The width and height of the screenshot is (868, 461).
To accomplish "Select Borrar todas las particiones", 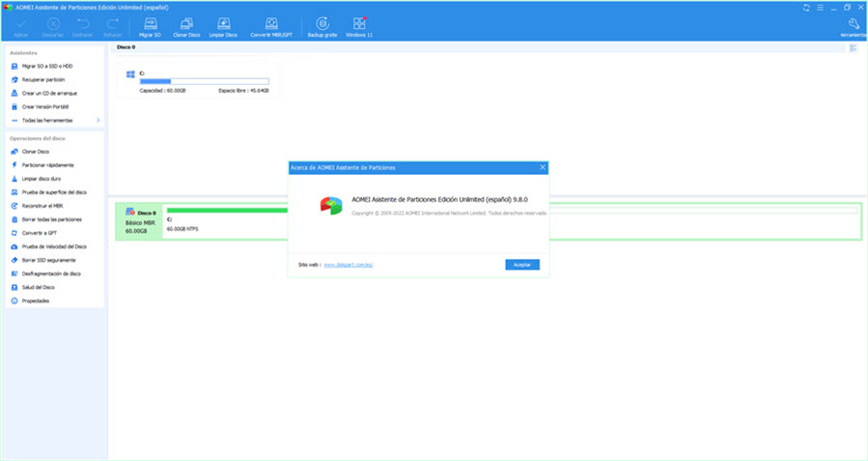I will [51, 219].
